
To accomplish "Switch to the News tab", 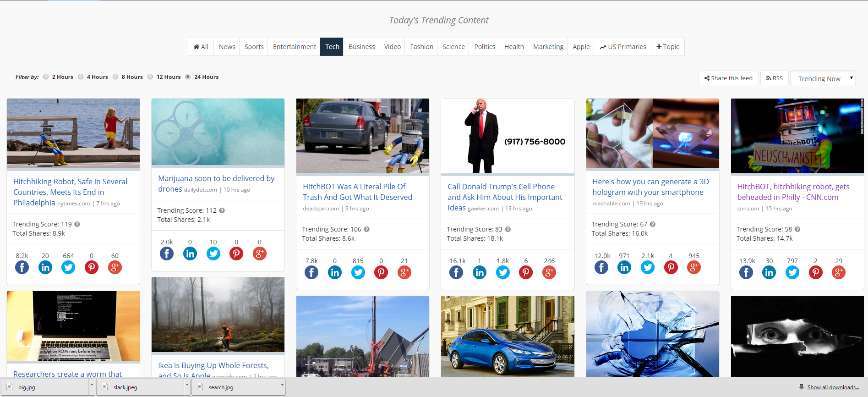I will pos(227,47).
